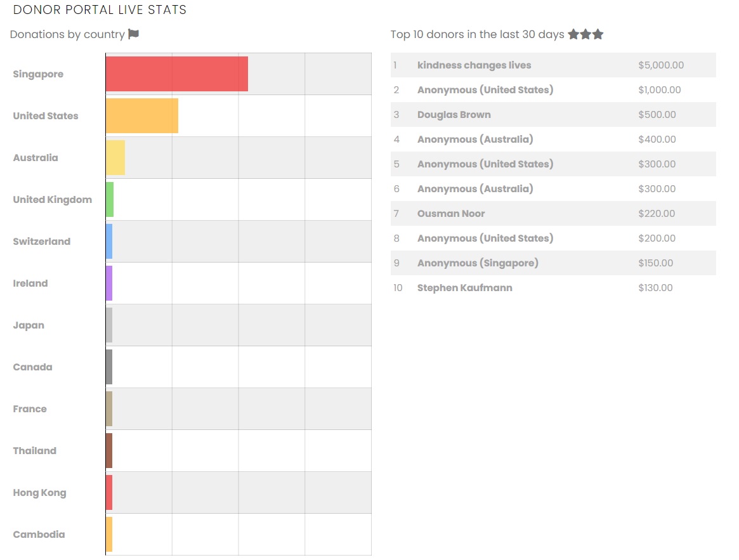Click the Donor Portal Live Stats heading
This screenshot has height=560, width=739.
pos(100,10)
